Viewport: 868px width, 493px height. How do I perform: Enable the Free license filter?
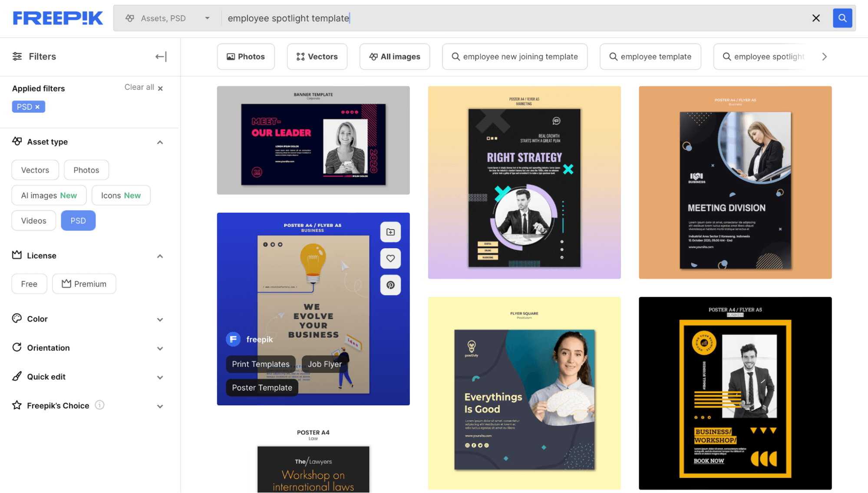click(29, 284)
